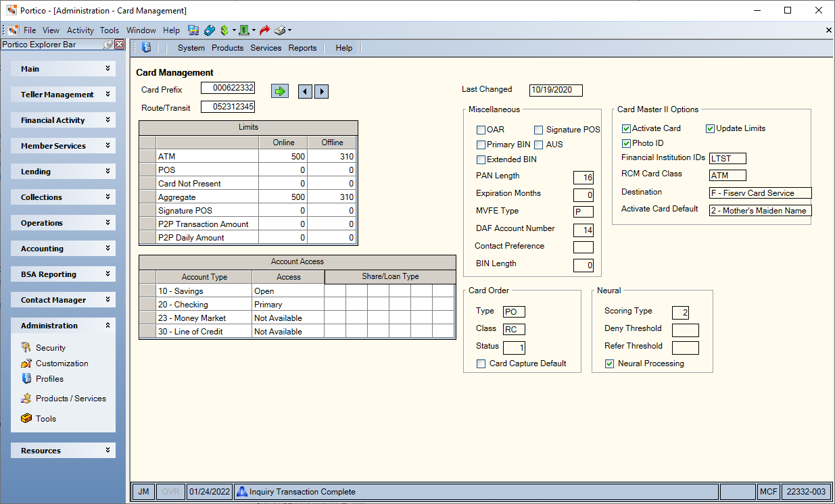The width and height of the screenshot is (835, 504).
Task: Open the printer icon dropdown arrow
Action: (289, 30)
